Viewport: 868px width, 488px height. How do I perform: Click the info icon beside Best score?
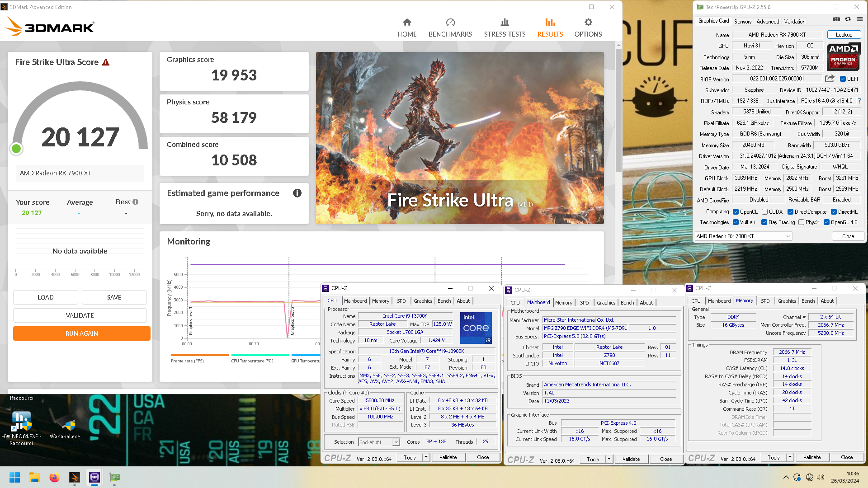(136, 202)
